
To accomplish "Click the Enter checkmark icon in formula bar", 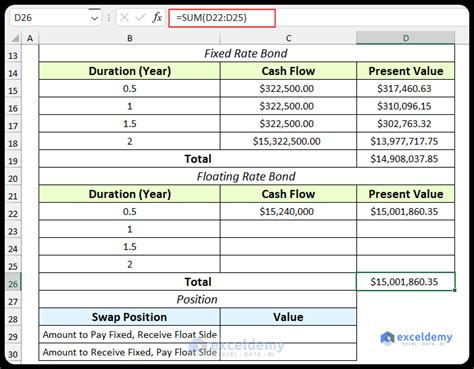I will click(140, 17).
